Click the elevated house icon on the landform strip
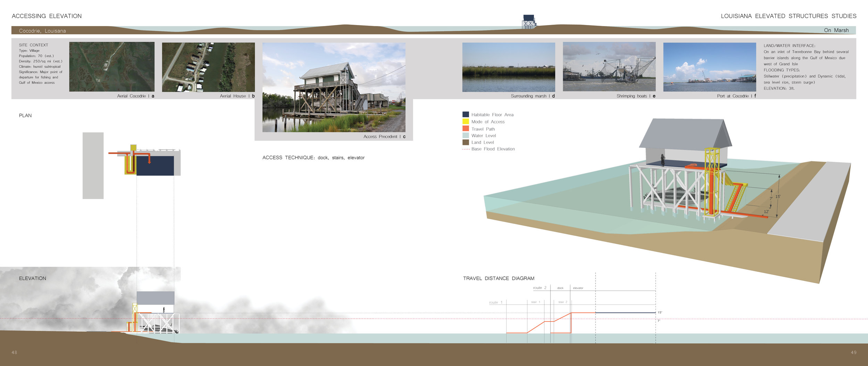The image size is (868, 366). tap(529, 22)
